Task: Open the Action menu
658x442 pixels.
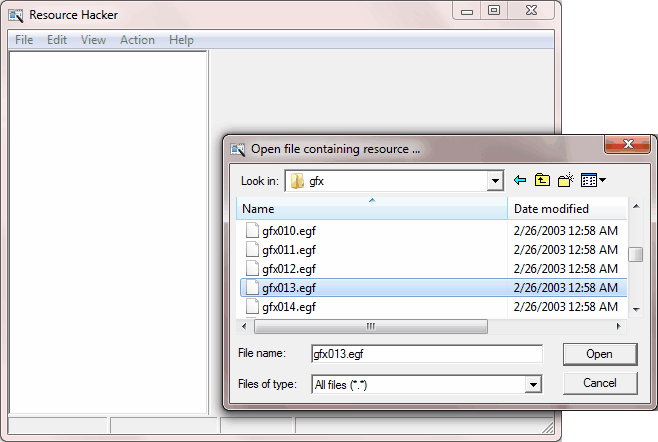Action: [137, 40]
